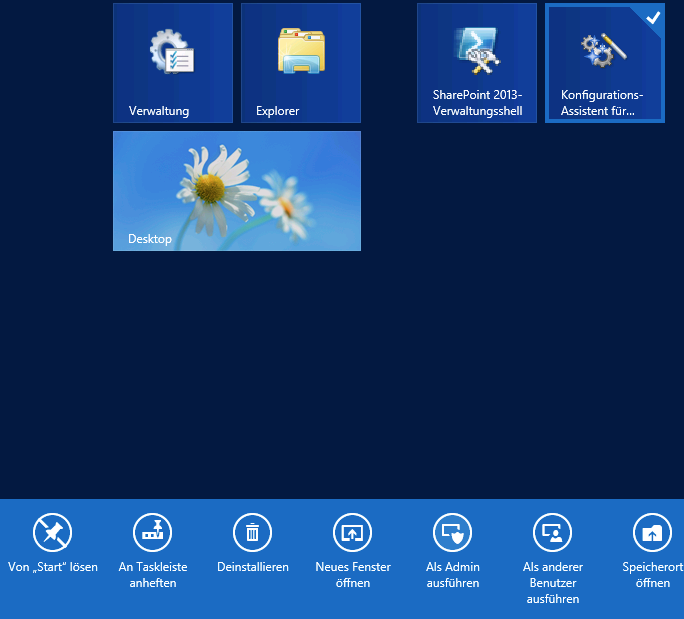Click the 'Speicherort öffnen' label

(x=653, y=575)
